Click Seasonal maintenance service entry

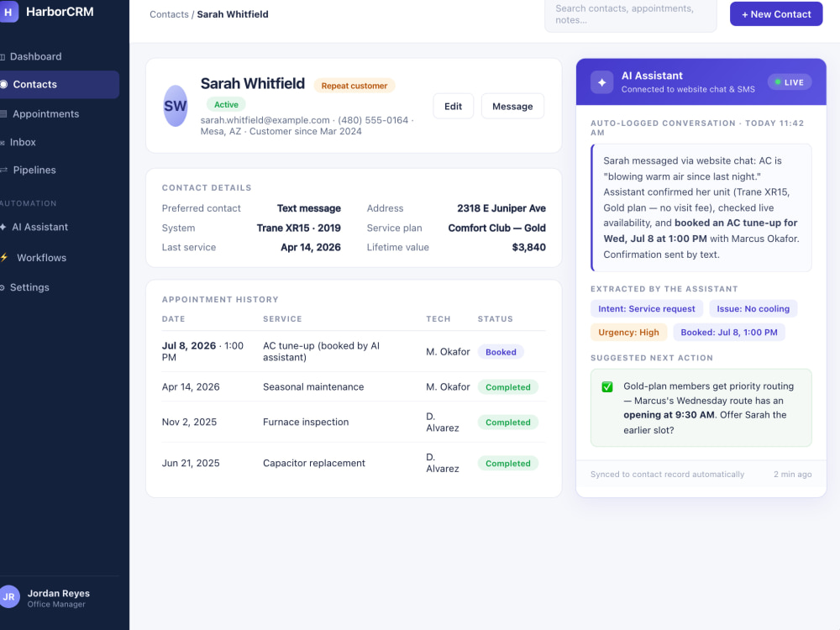click(313, 386)
